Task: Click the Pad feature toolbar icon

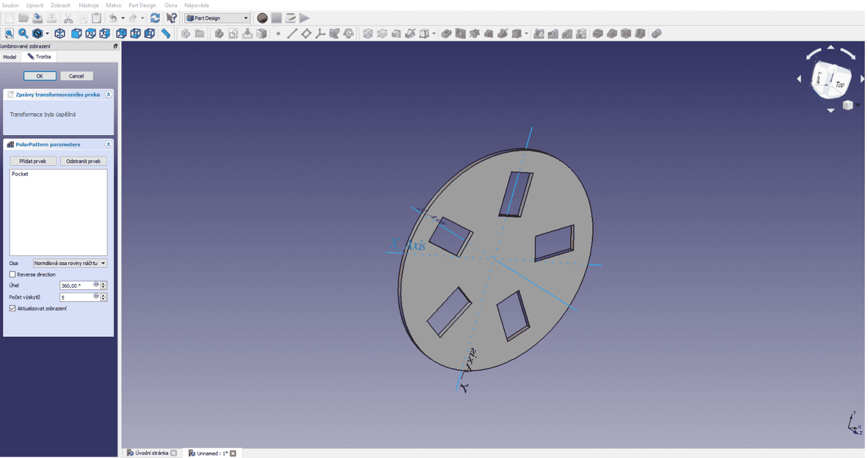Action: pos(368,34)
